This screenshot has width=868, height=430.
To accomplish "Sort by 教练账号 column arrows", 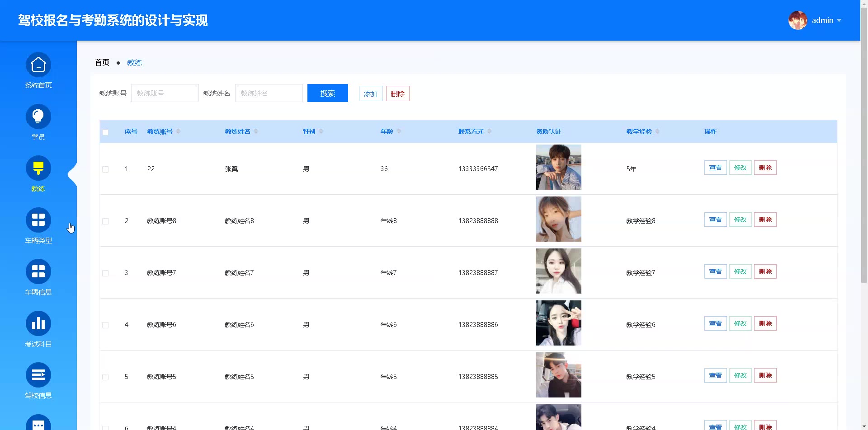I will coord(178,131).
